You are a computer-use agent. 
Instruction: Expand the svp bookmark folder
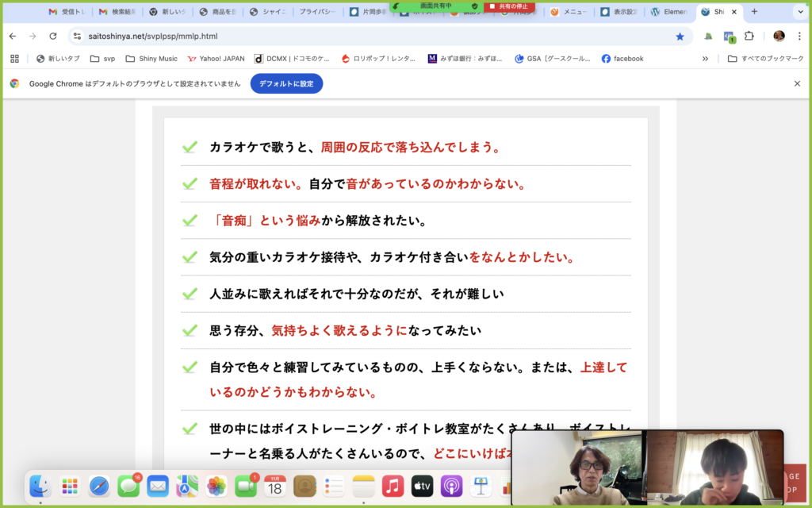point(102,59)
